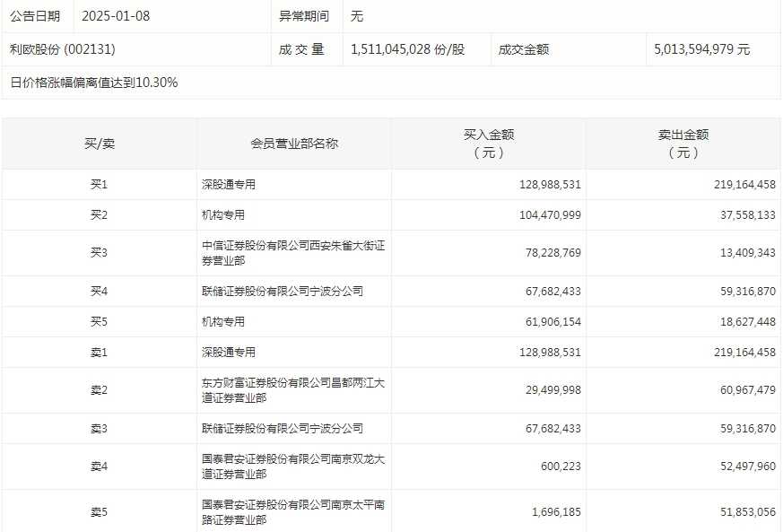Screen dimensions: 783x532
Task: Click the 成交金额 value 5,013,594,979 元
Action: [702, 49]
